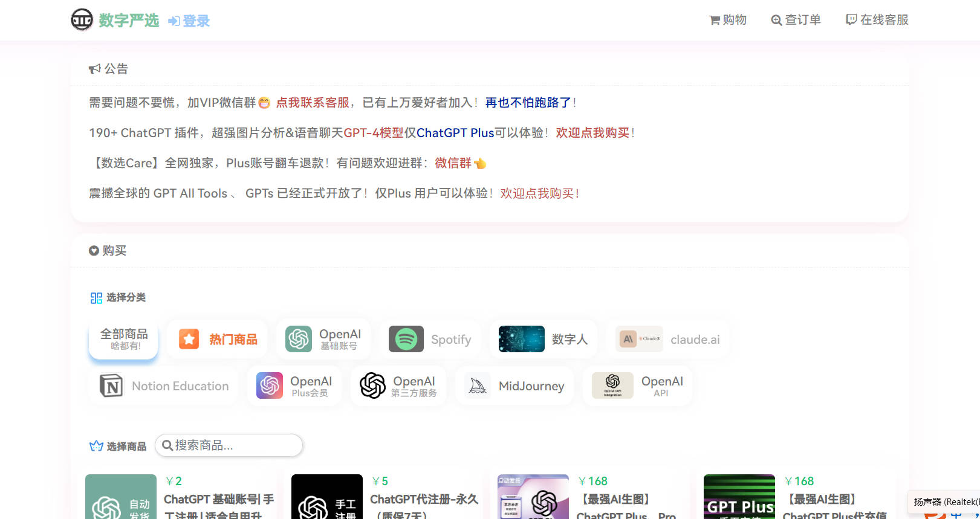Select the Spotify category icon
This screenshot has width=980, height=519.
pos(406,339)
